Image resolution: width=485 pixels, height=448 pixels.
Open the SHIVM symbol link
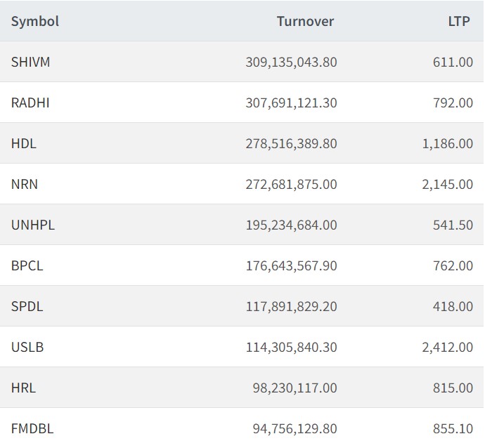31,62
